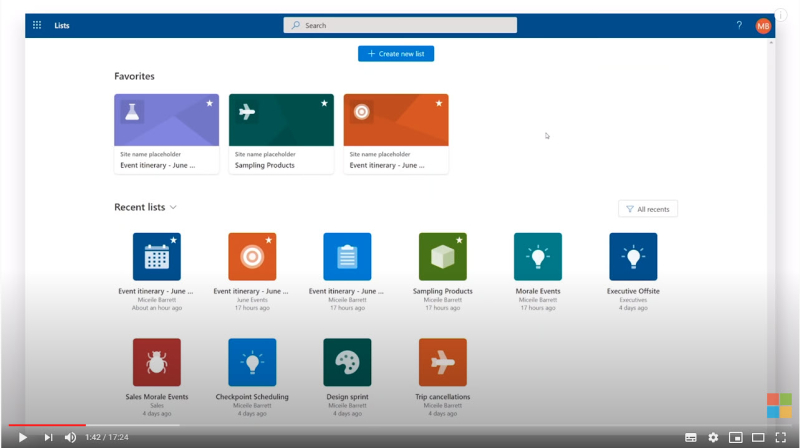Open the Morale Events lightbulb icon
Screen dimensions: 800x448
tap(538, 257)
